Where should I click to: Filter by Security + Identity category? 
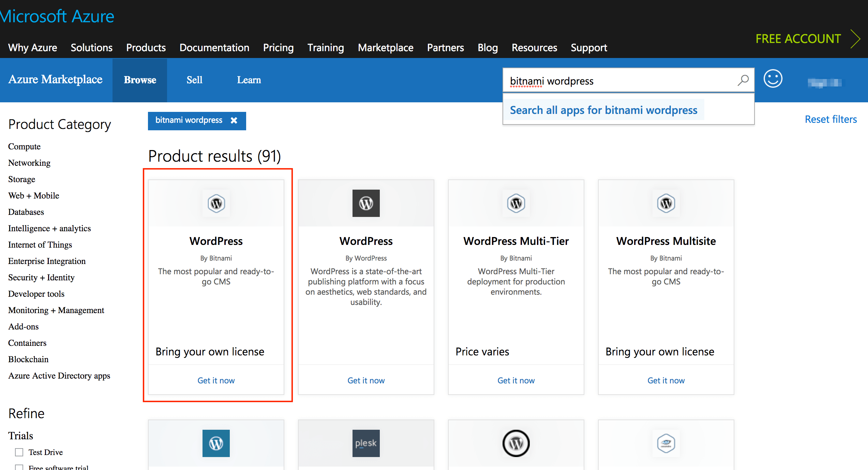[x=41, y=278]
